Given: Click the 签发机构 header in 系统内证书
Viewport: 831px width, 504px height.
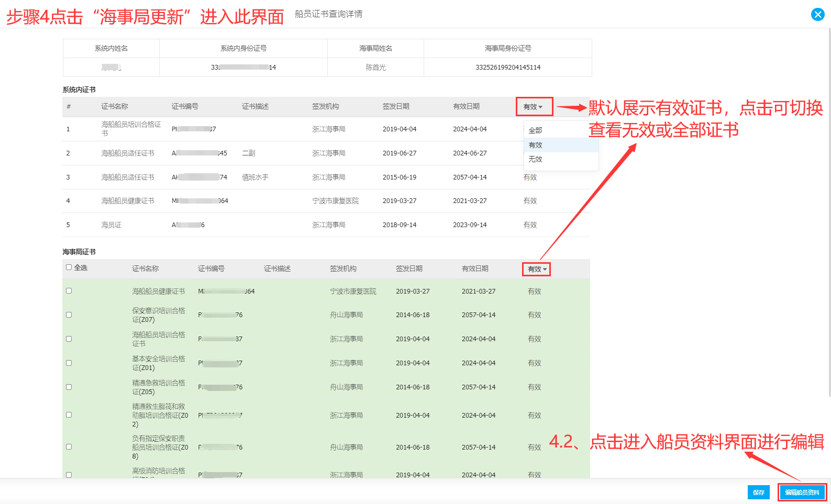Looking at the screenshot, I should coord(326,106).
